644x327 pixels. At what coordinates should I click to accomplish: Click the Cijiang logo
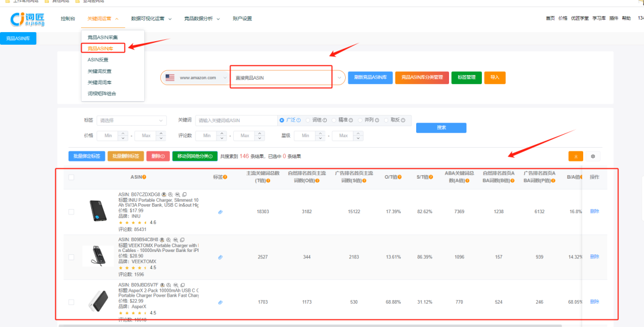coord(28,19)
